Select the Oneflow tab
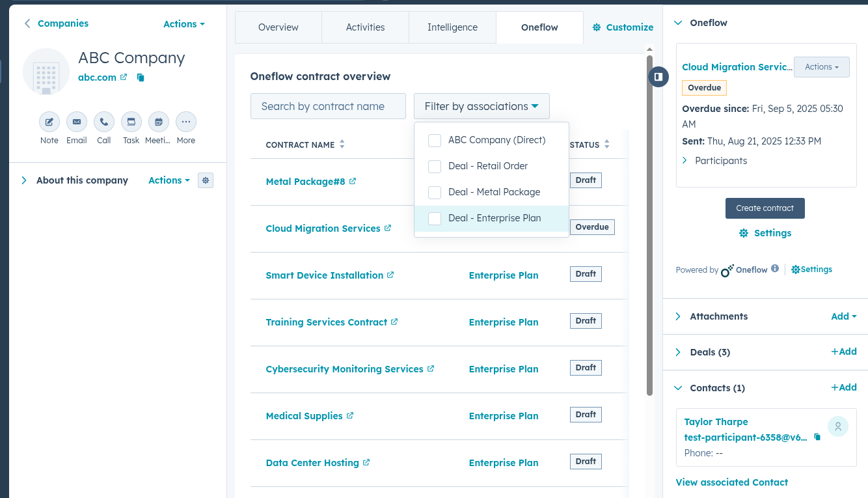Image resolution: width=868 pixels, height=498 pixels. [540, 27]
